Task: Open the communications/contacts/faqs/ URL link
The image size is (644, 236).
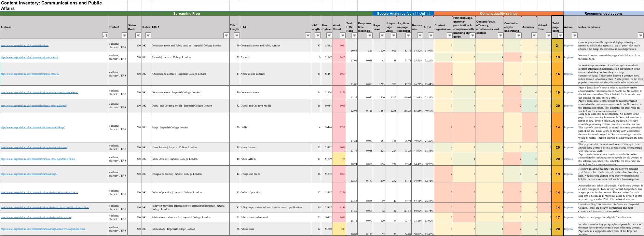Action: click(x=32, y=127)
